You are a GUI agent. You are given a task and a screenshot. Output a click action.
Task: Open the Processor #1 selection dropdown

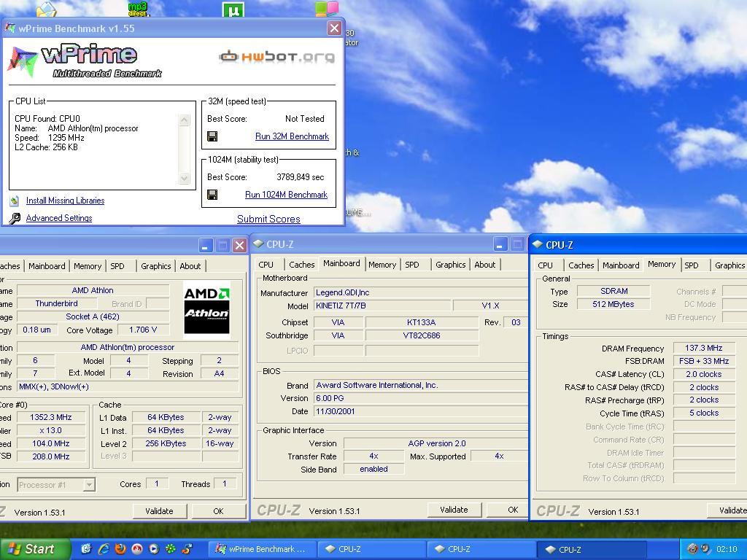(88, 485)
